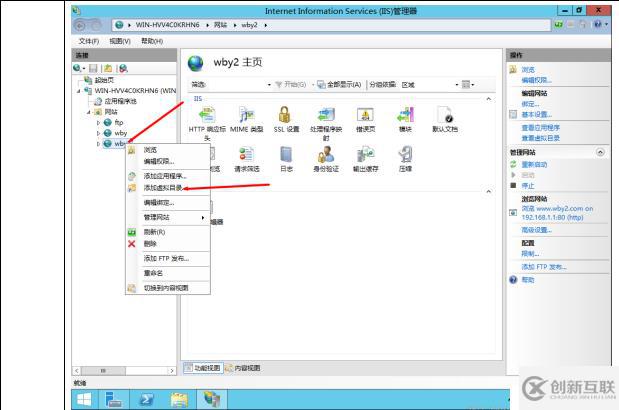The width and height of the screenshot is (619, 410).
Task: Click the save icon in connections toolbar
Action: (x=93, y=68)
